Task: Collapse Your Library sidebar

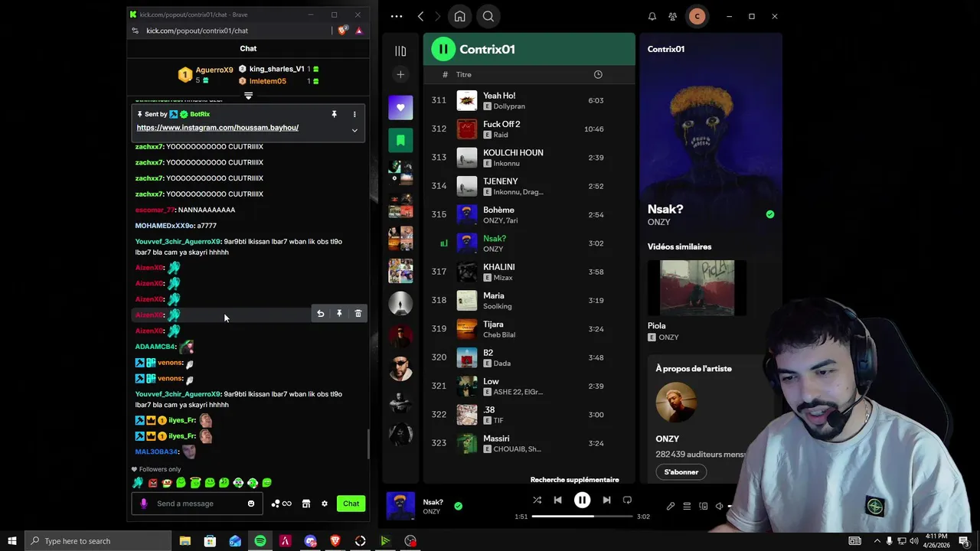Action: (x=400, y=51)
